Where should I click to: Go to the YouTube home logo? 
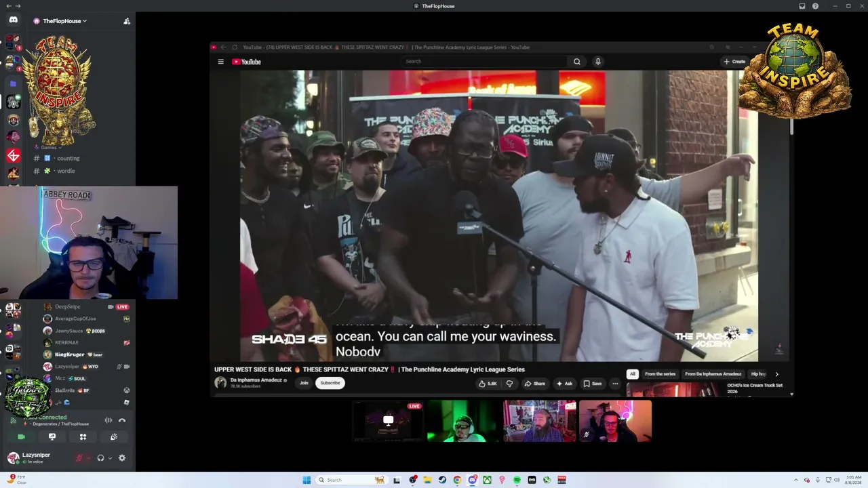[x=247, y=62]
